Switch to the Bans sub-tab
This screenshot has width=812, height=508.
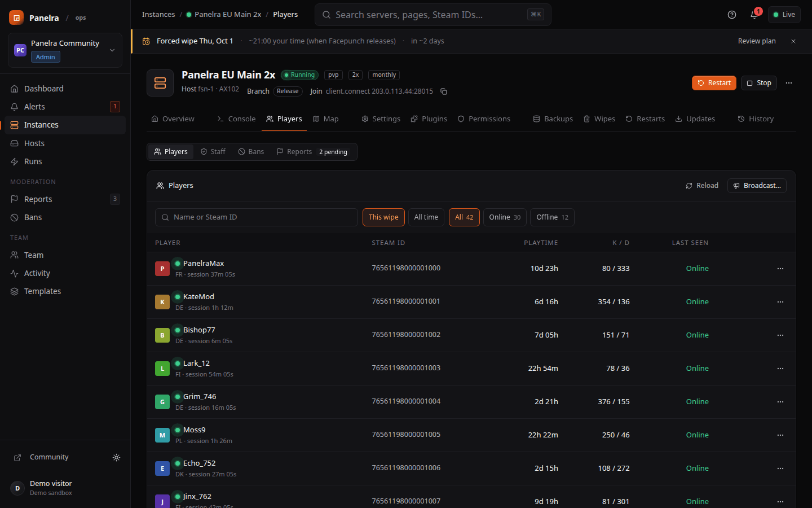pyautogui.click(x=251, y=152)
